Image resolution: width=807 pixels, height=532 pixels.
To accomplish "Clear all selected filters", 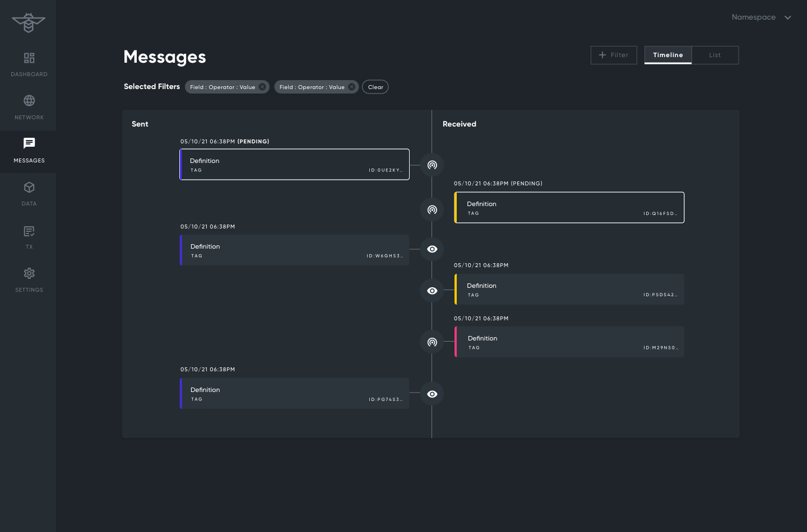I will 375,87.
